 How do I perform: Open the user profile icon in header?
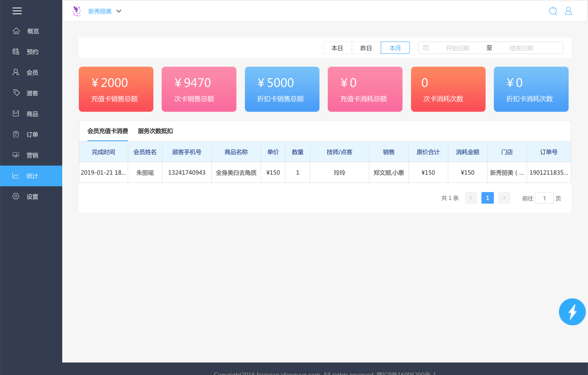click(x=569, y=11)
